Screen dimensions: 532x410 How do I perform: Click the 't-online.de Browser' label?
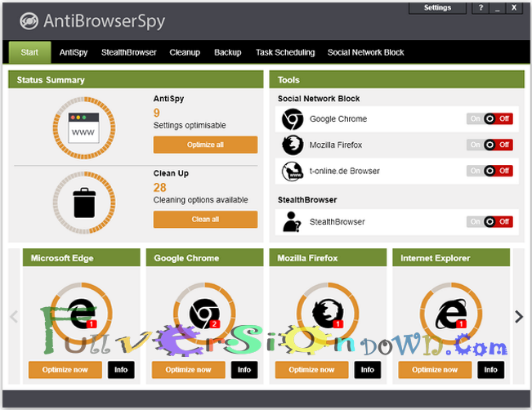coord(344,171)
